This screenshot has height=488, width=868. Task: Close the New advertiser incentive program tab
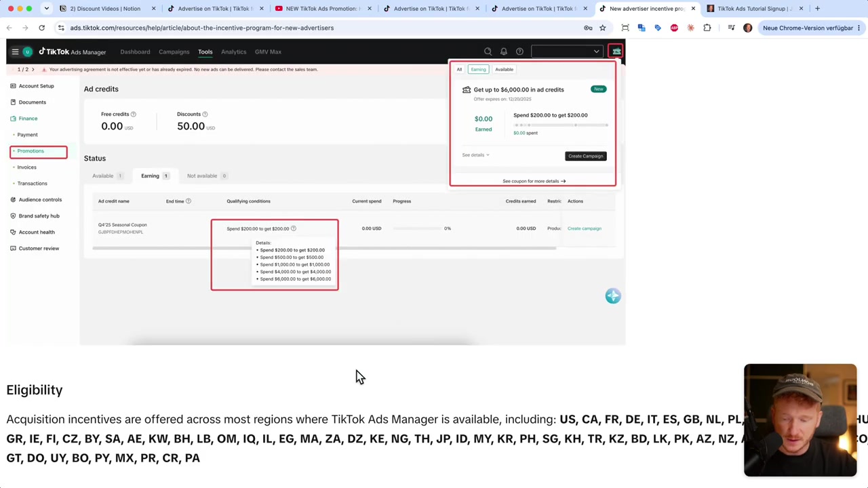693,9
